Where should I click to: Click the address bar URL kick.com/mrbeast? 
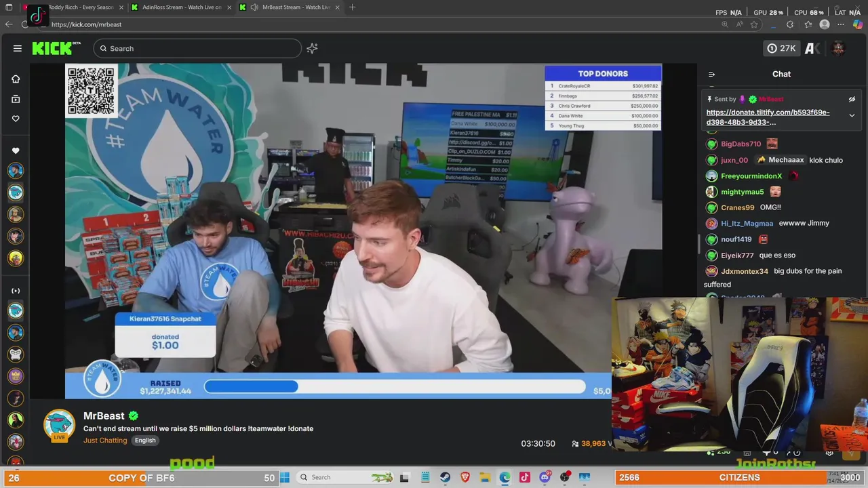click(x=86, y=24)
